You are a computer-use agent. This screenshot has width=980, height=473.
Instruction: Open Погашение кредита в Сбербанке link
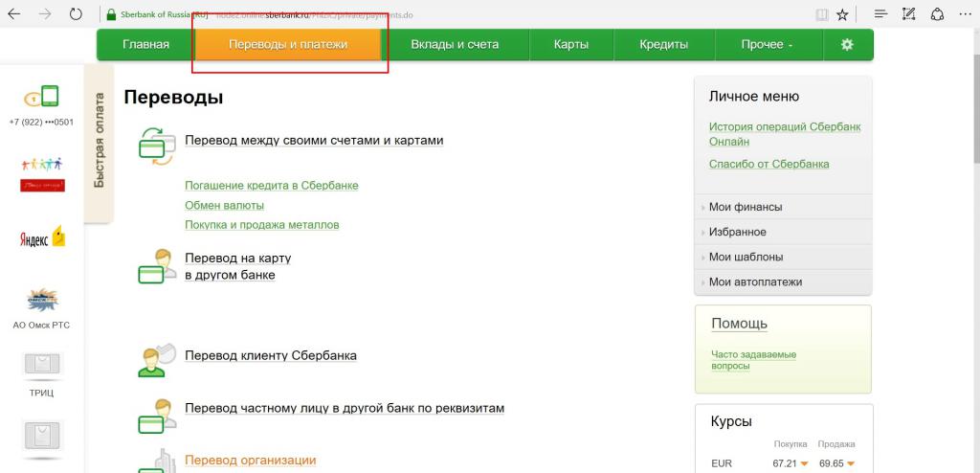pos(271,186)
